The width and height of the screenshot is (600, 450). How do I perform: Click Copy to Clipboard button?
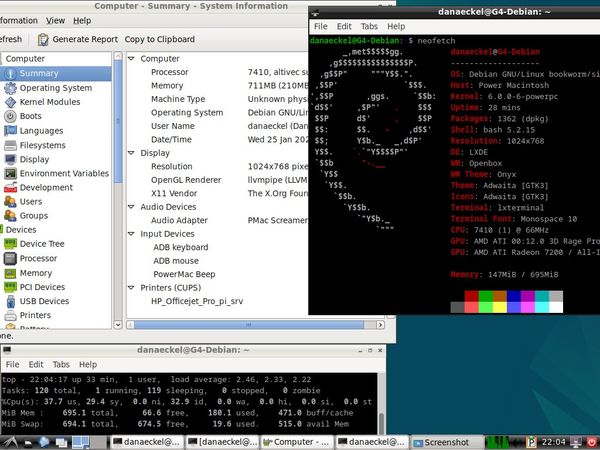160,39
